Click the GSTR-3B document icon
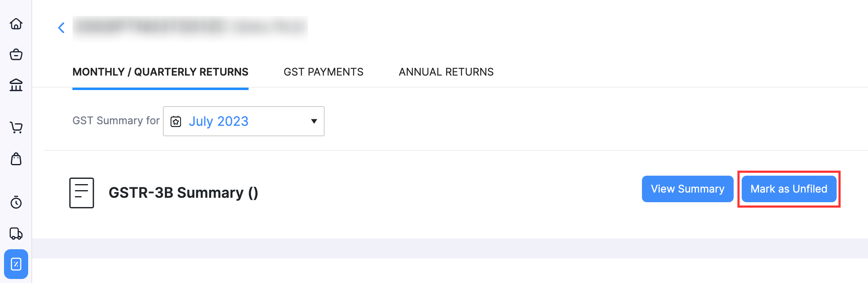Screen dimensions: 868x283 [x=81, y=193]
